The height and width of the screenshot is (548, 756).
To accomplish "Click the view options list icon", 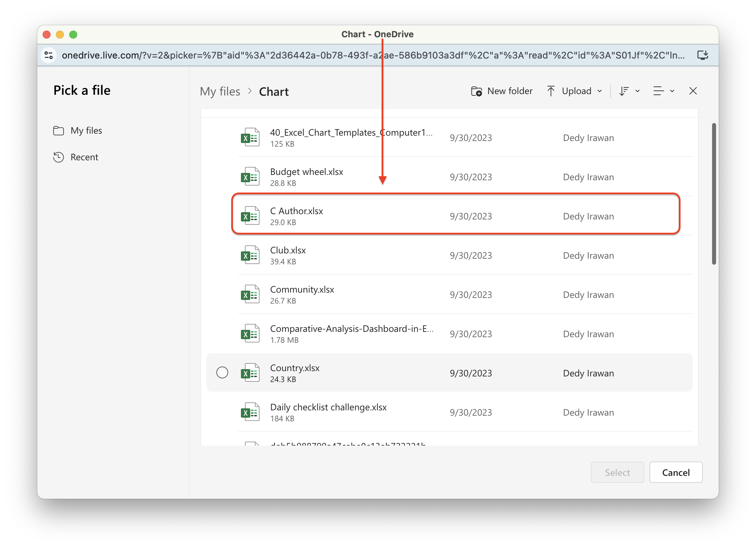I will coord(658,91).
